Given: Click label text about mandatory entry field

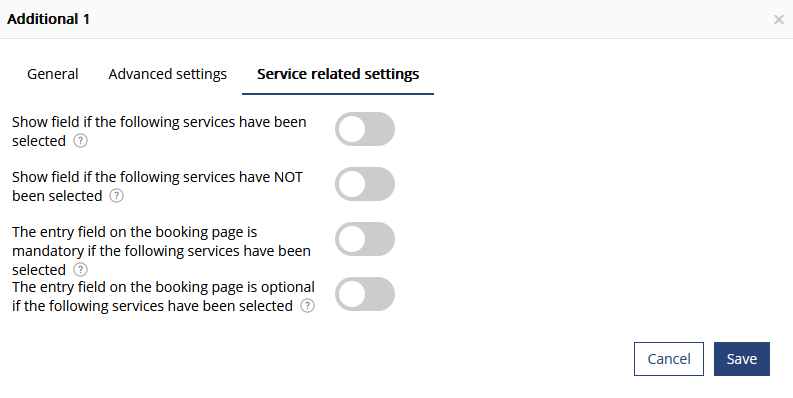Looking at the screenshot, I should coord(161,250).
